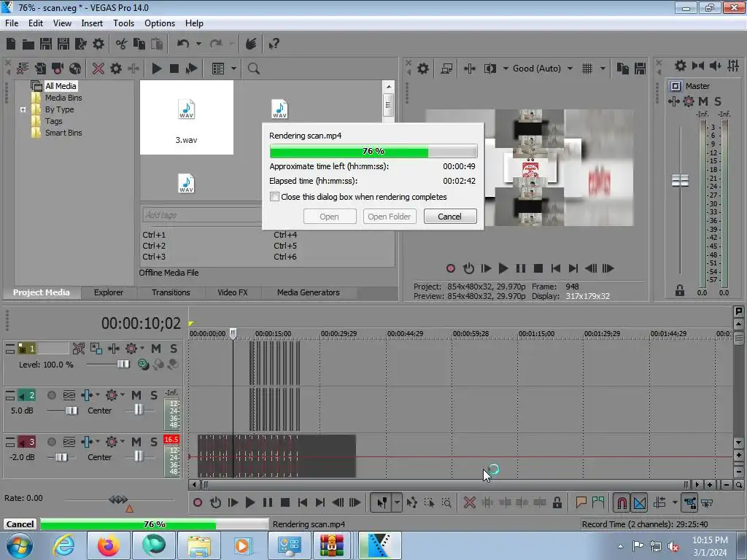The height and width of the screenshot is (560, 747).
Task: Select the Smart Bins folder
Action: click(x=63, y=133)
